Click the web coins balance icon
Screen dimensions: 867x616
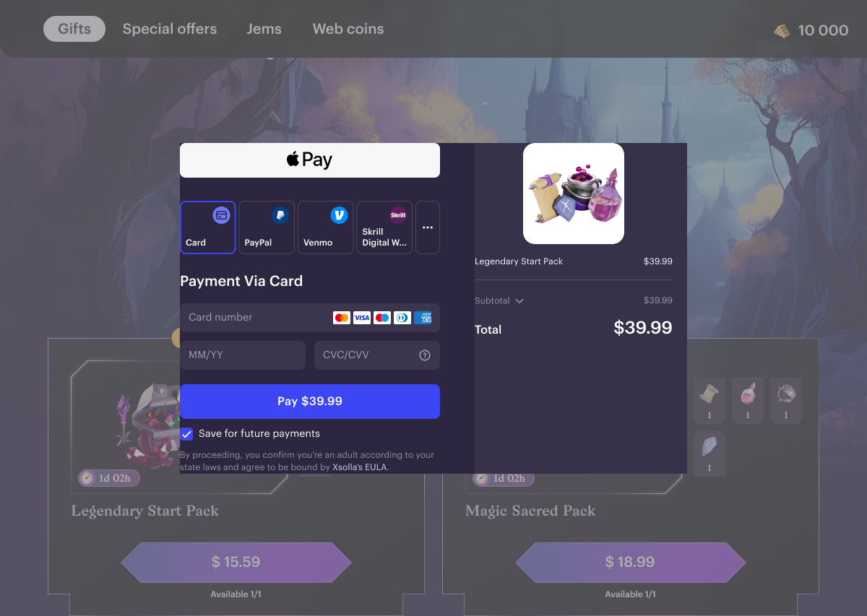pos(782,30)
